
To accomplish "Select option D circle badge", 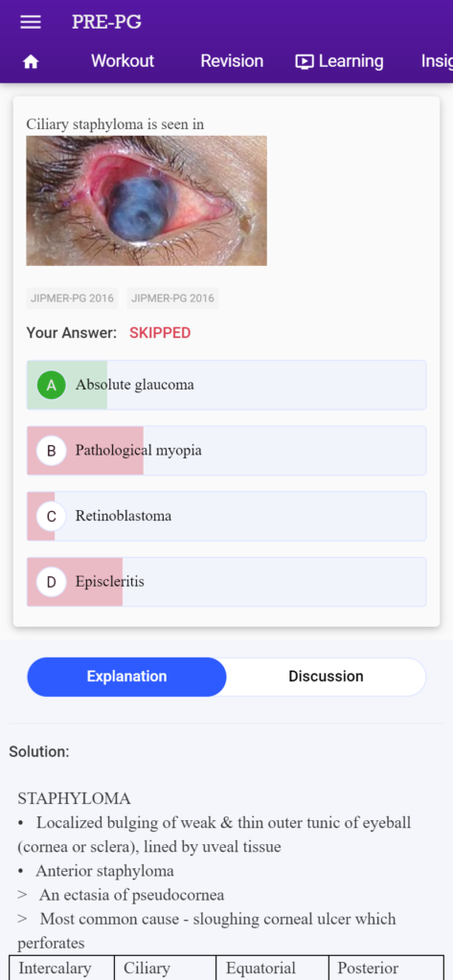I will [52, 582].
